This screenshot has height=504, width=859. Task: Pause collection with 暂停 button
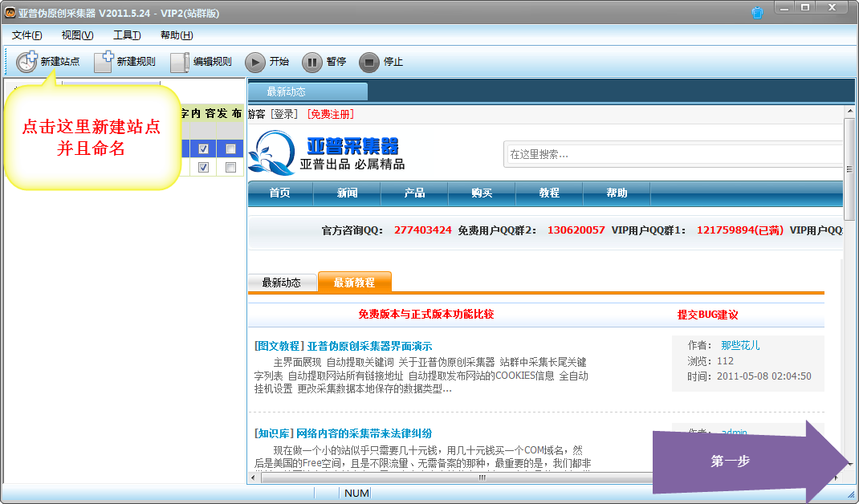point(324,62)
